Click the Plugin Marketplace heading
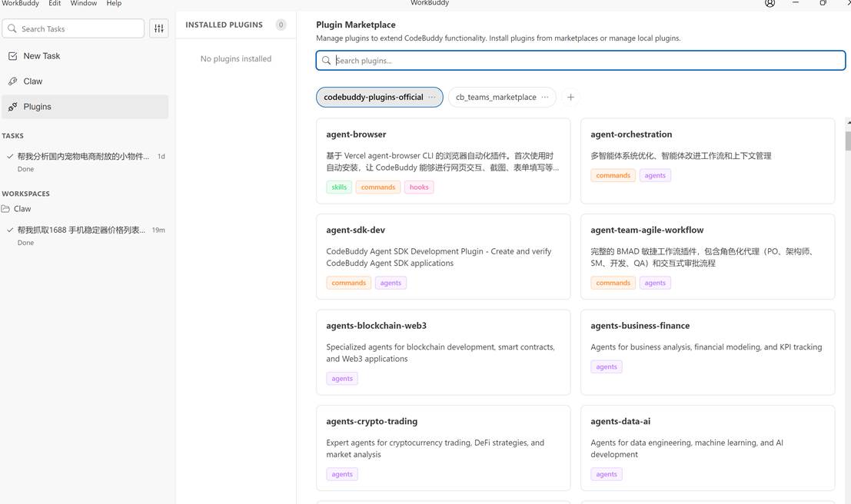The height and width of the screenshot is (504, 851). (x=356, y=25)
